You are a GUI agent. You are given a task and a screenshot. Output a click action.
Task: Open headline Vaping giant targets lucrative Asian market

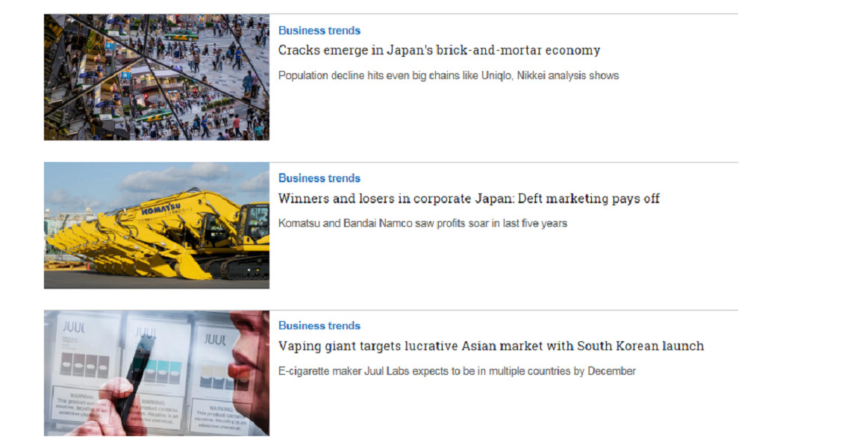pos(491,346)
